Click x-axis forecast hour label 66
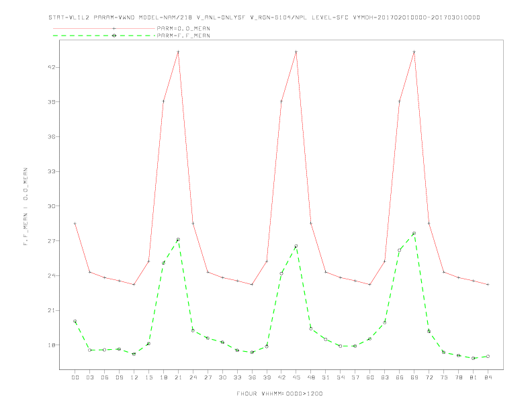The image size is (532, 411). pyautogui.click(x=400, y=377)
